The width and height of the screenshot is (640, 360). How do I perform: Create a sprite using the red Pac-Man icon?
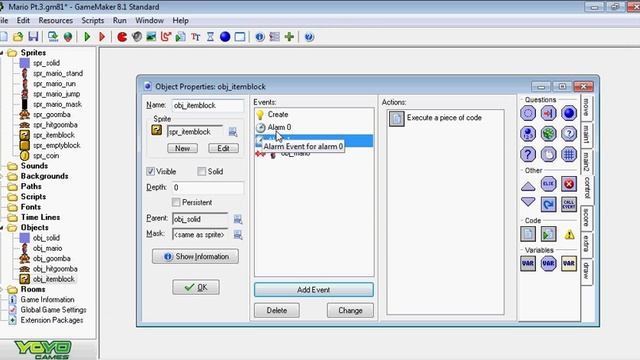click(x=122, y=37)
